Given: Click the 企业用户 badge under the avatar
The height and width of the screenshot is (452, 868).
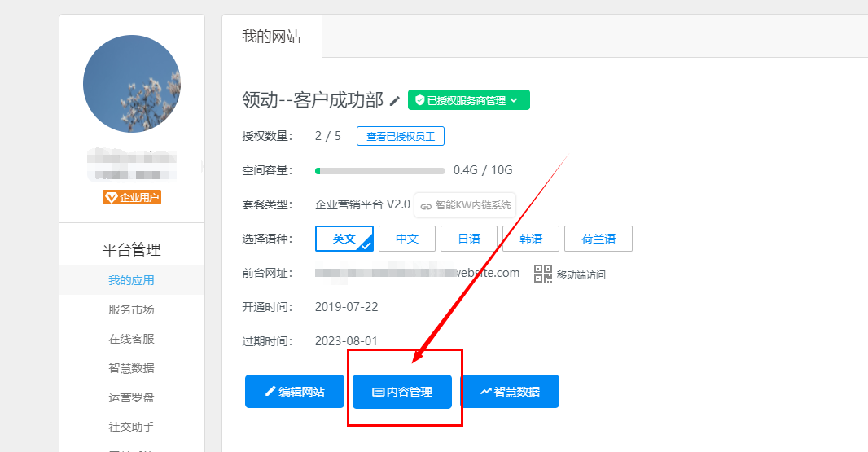Looking at the screenshot, I should click(132, 197).
